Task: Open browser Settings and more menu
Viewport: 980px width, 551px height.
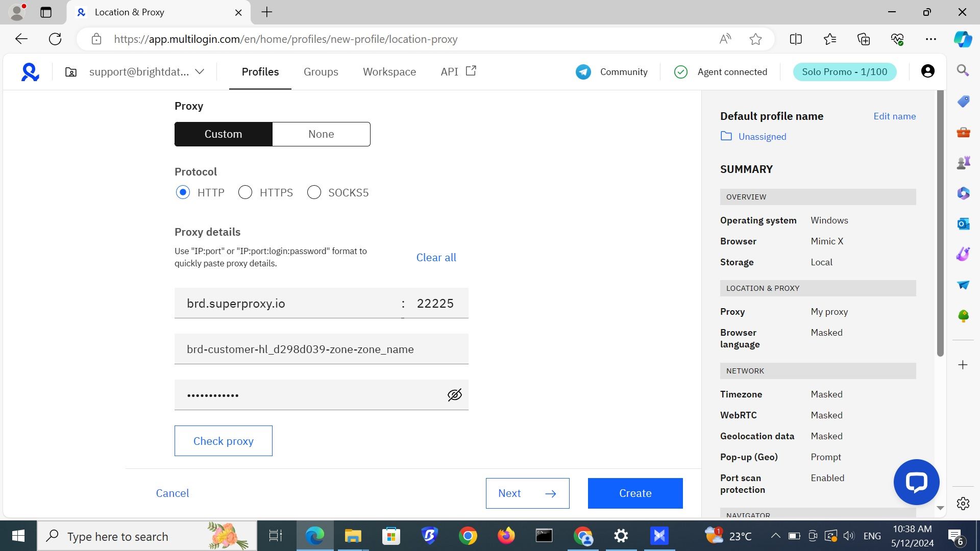Action: tap(930, 39)
